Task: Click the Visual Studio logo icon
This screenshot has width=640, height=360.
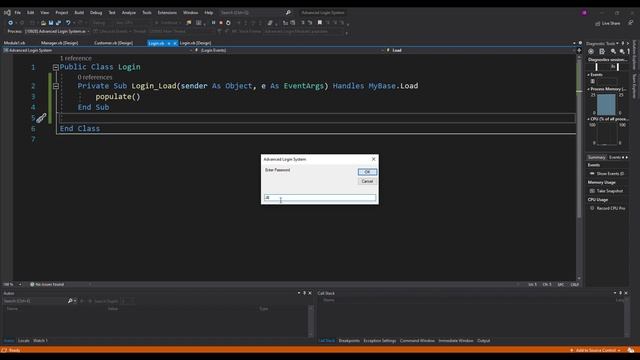Action: [x=7, y=13]
